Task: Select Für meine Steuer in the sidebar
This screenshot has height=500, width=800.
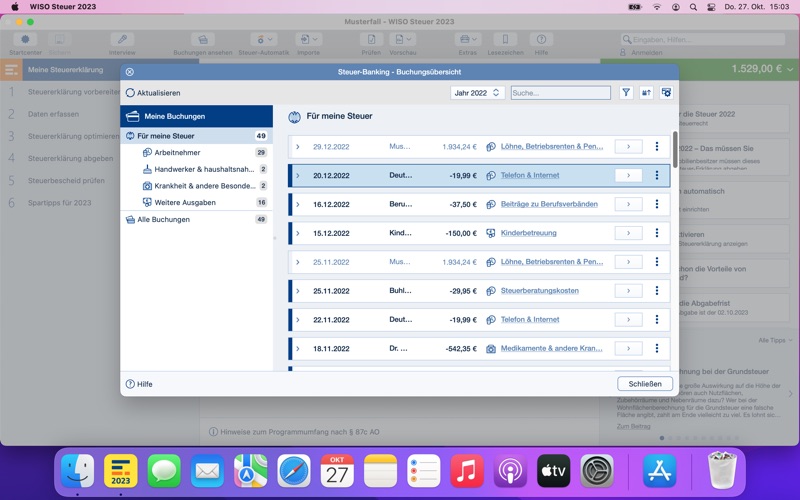Action: pos(196,136)
